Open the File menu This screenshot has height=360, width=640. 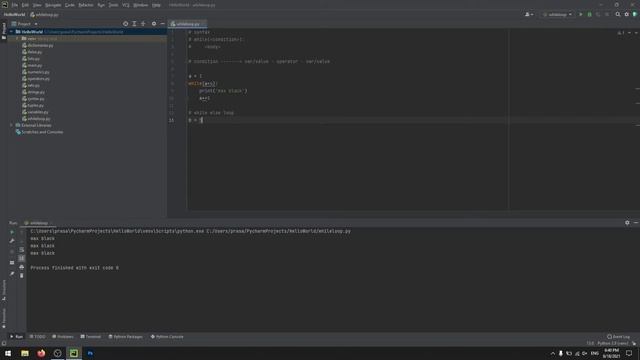click(x=15, y=5)
